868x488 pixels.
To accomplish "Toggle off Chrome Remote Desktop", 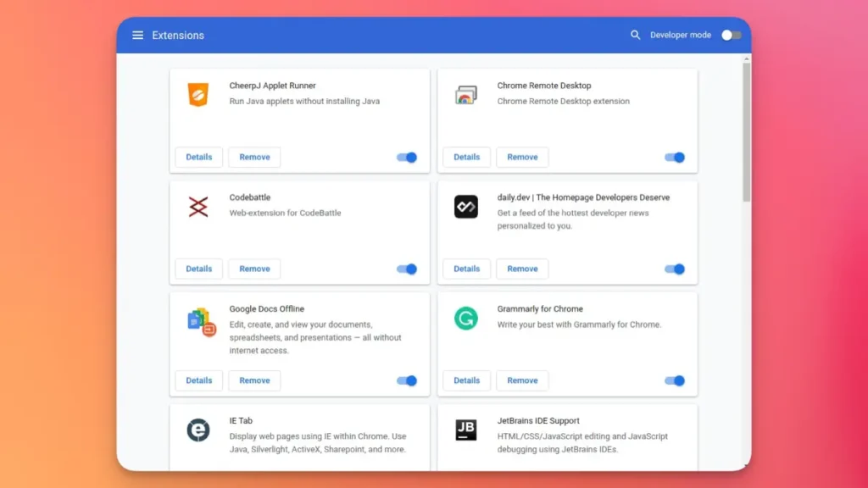I will click(674, 157).
